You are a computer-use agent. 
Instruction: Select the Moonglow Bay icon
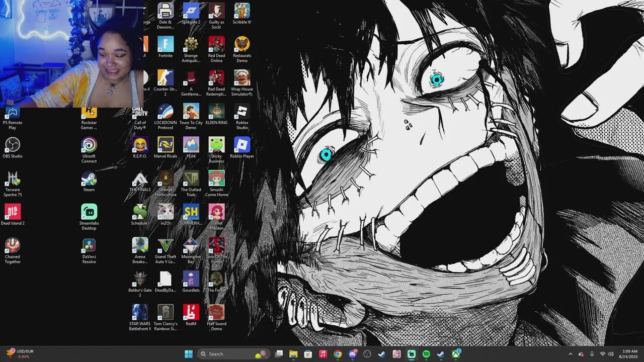coord(191,250)
